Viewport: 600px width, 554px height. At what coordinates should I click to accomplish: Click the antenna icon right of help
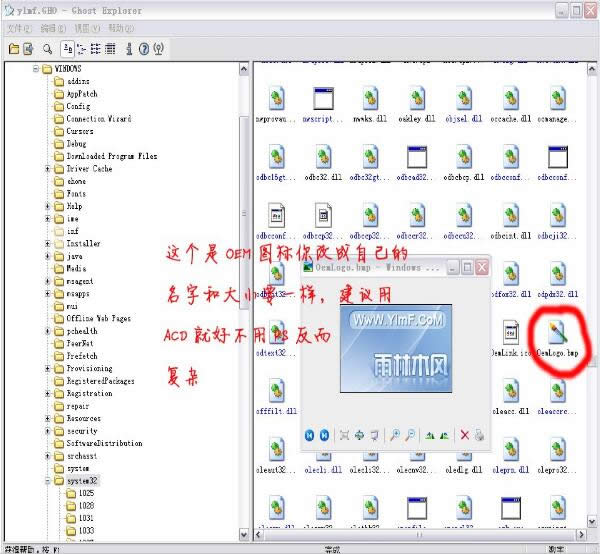(x=158, y=49)
